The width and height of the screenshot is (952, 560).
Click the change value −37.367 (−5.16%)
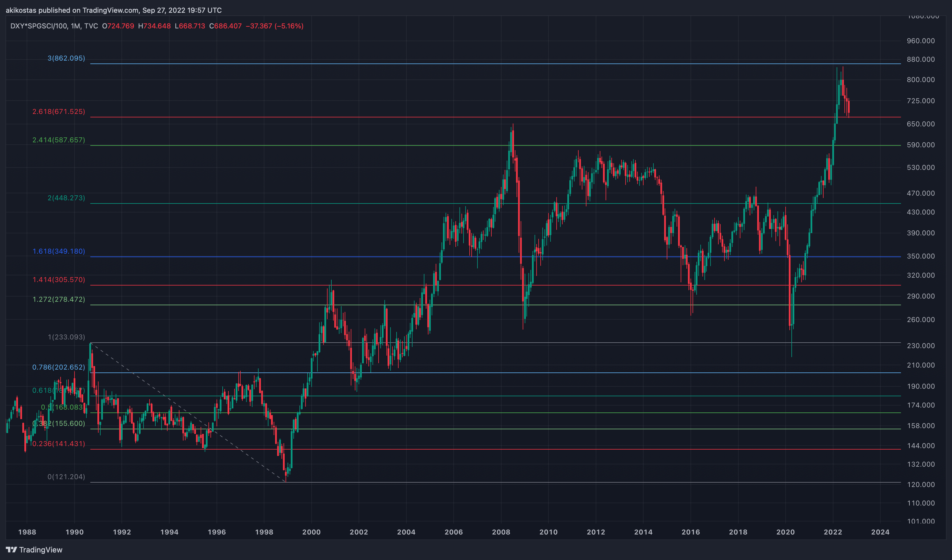275,26
